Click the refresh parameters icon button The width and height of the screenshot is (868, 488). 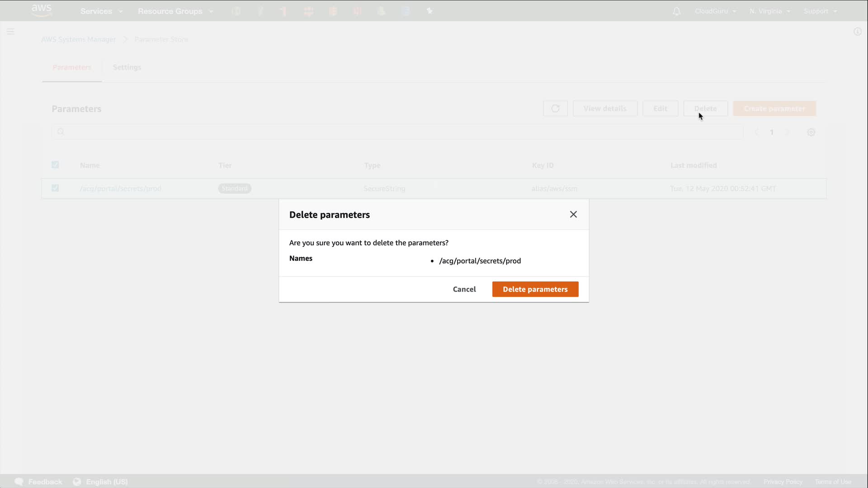click(555, 108)
